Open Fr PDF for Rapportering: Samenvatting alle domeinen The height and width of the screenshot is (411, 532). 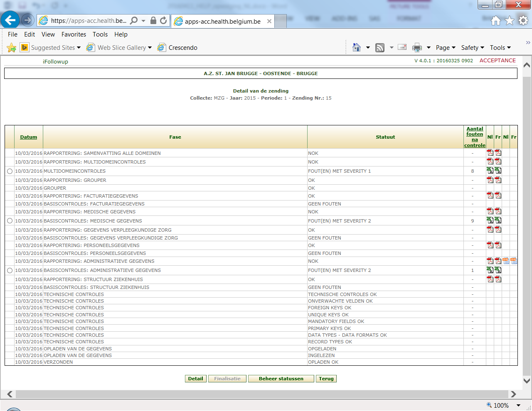click(498, 153)
